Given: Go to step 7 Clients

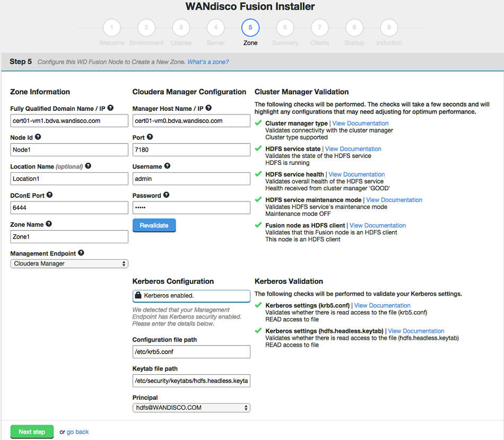Looking at the screenshot, I should click(x=320, y=28).
